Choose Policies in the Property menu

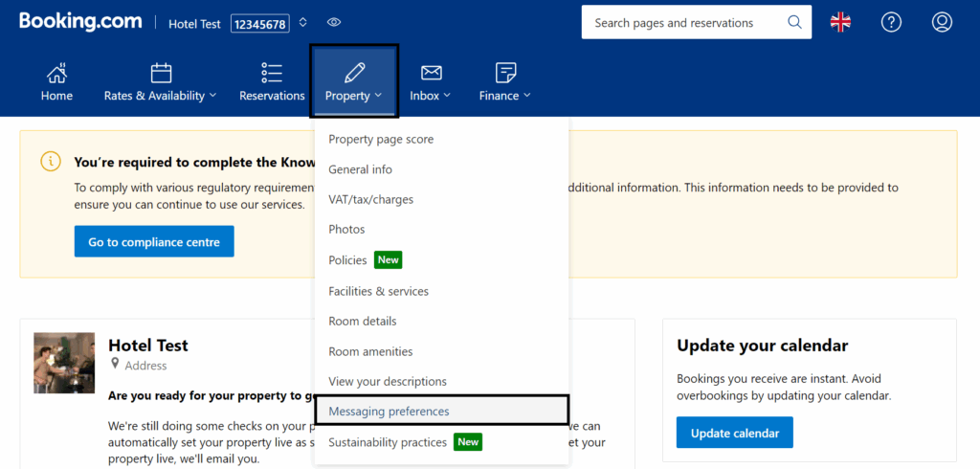point(347,260)
